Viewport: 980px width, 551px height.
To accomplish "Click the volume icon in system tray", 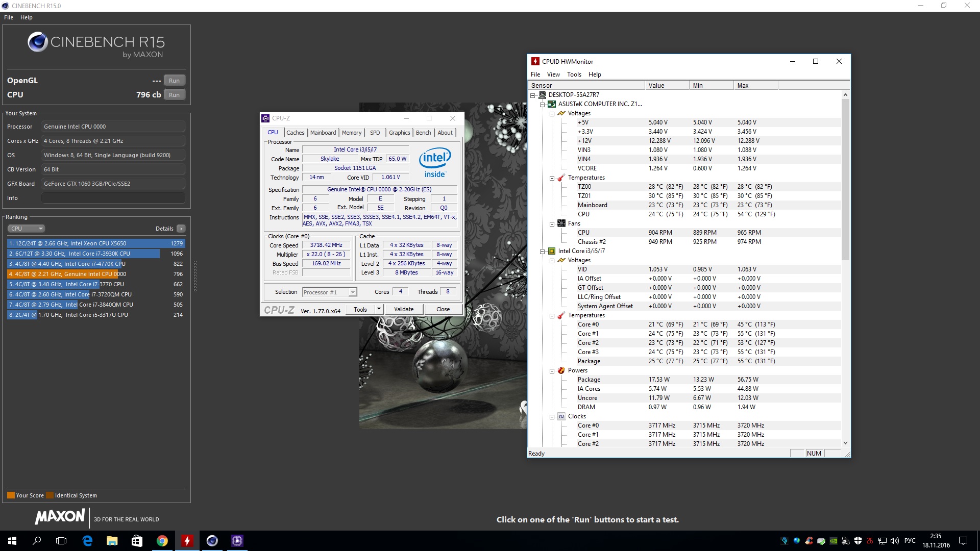I will coord(894,541).
